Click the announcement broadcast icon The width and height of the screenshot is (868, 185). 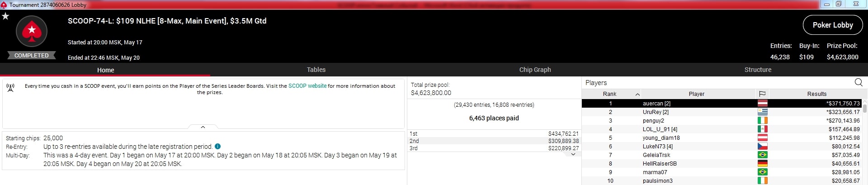point(11,88)
